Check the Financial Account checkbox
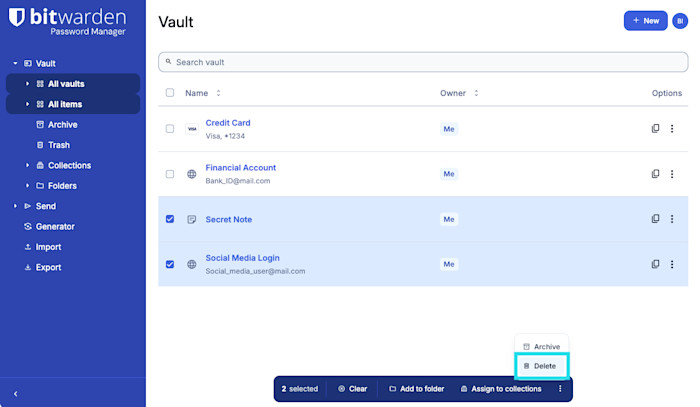The height and width of the screenshot is (407, 700). pos(170,174)
